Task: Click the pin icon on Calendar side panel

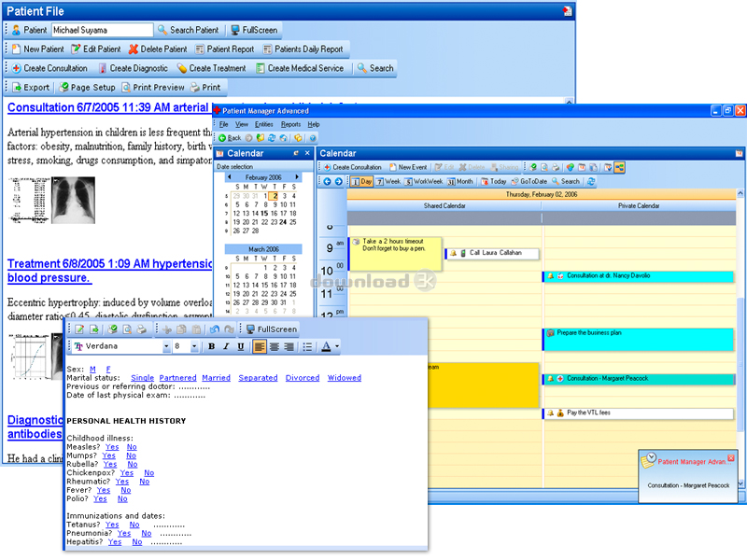Action: pos(296,153)
